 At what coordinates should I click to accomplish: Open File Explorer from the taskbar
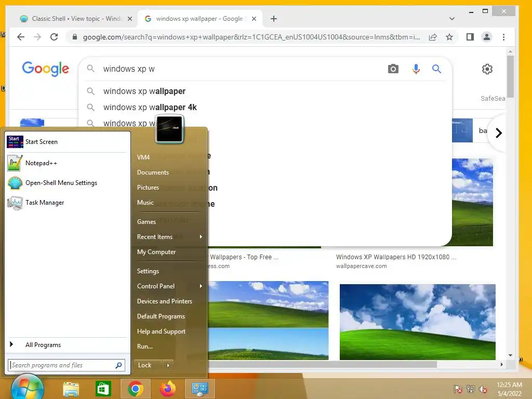71,389
